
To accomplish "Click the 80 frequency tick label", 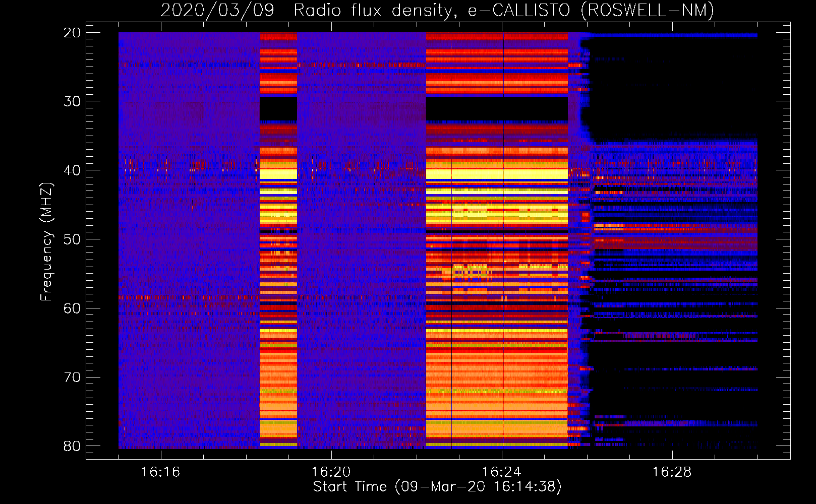I will tap(72, 446).
